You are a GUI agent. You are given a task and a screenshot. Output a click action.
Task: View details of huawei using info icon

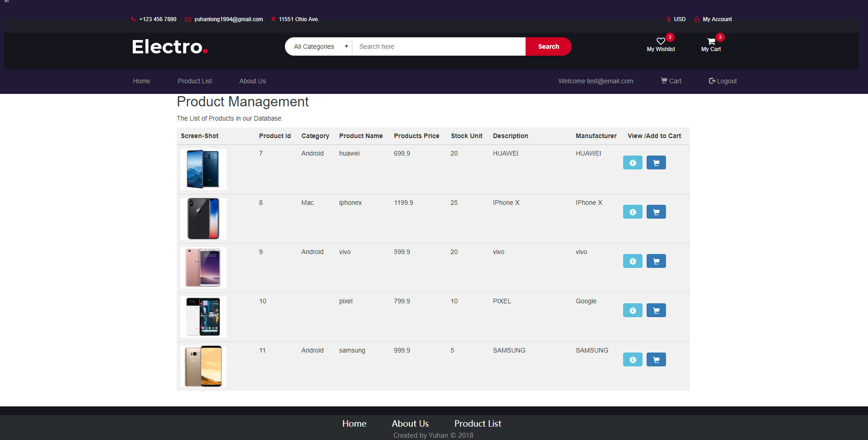[x=632, y=162]
